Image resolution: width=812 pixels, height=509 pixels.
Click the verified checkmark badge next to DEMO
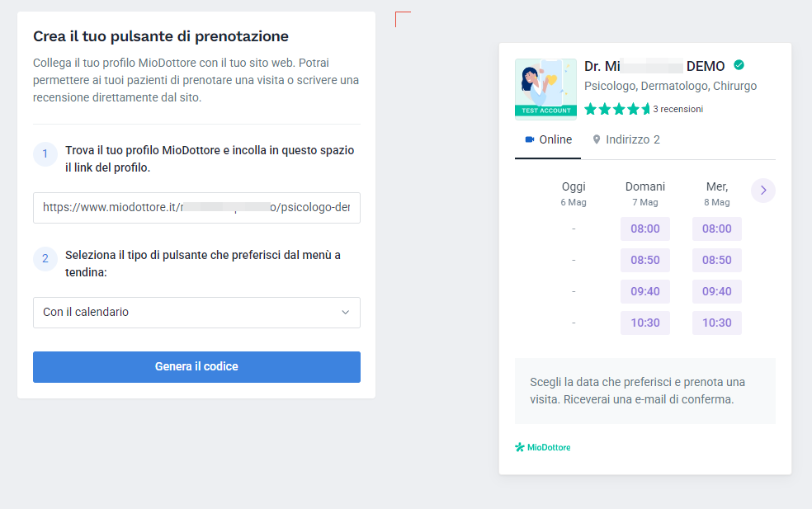739,65
